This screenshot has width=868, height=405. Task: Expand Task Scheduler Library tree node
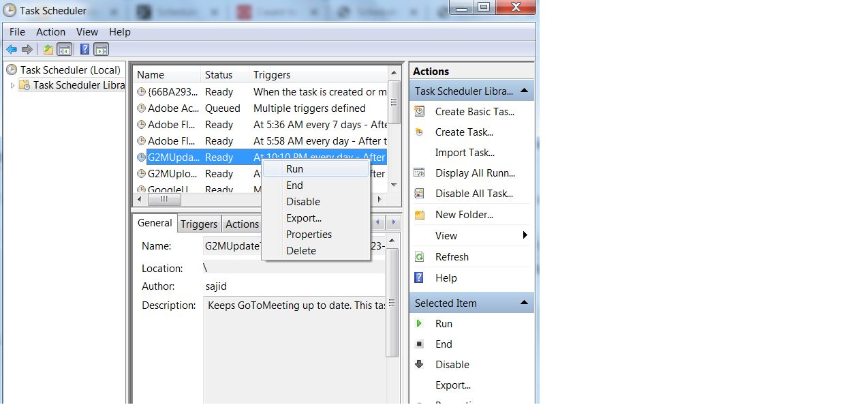pos(12,85)
